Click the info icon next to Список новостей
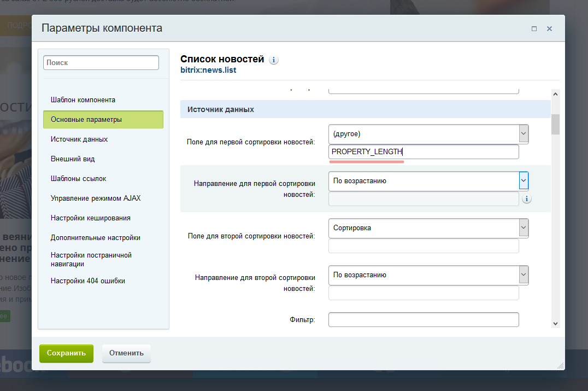This screenshot has height=391, width=588. [274, 60]
